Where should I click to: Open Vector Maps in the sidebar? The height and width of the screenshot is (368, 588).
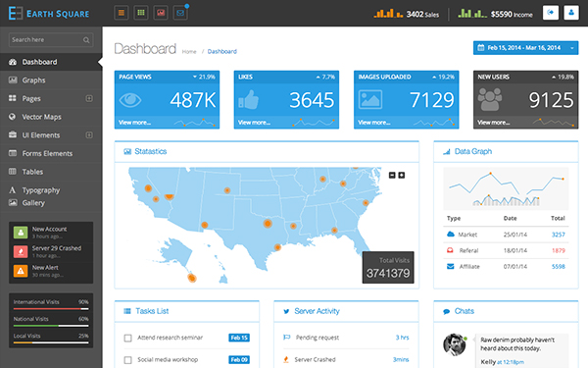51,117
